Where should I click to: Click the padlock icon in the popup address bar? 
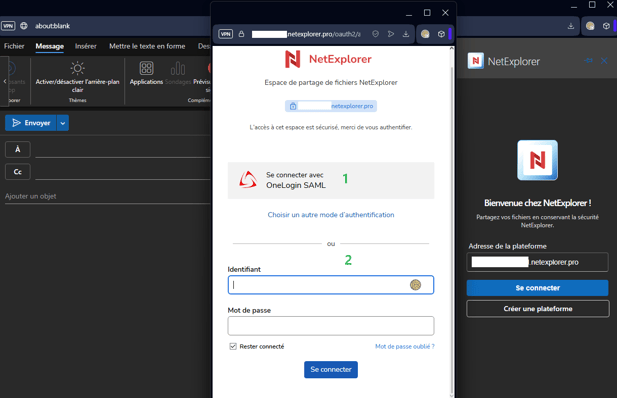[241, 34]
